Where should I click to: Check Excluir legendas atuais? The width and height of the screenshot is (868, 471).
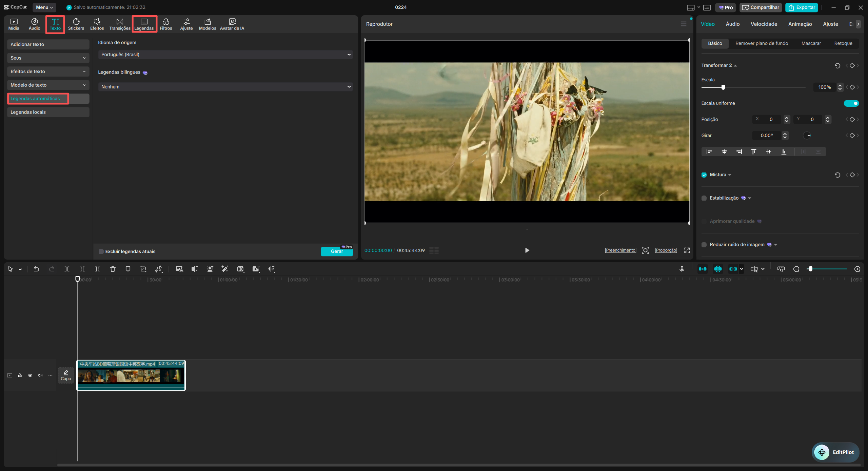pos(101,251)
